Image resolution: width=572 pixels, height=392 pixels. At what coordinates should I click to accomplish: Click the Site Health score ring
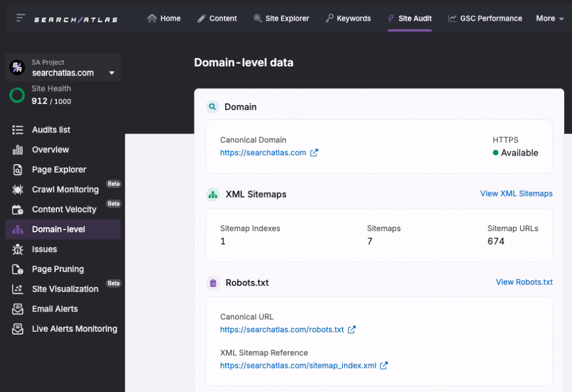click(17, 95)
